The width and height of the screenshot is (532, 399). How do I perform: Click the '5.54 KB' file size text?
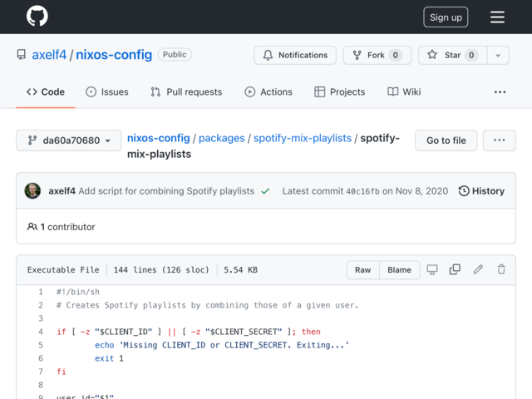240,269
